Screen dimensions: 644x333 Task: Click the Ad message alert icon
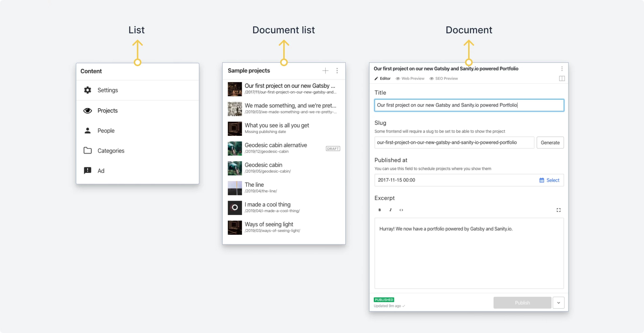pos(88,171)
